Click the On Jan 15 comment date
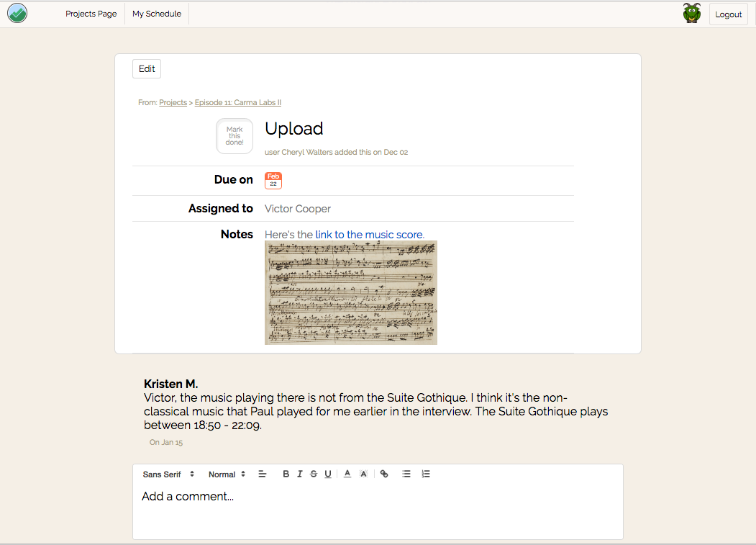 (x=166, y=442)
